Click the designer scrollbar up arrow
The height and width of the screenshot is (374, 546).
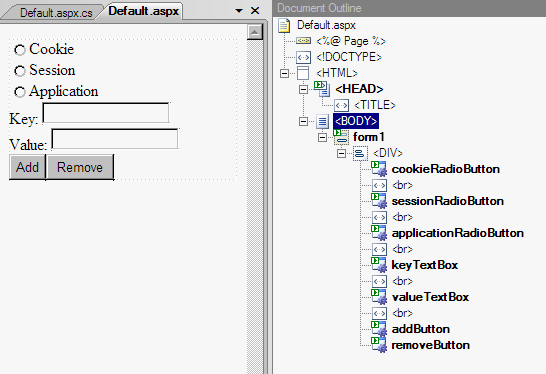pyautogui.click(x=255, y=32)
